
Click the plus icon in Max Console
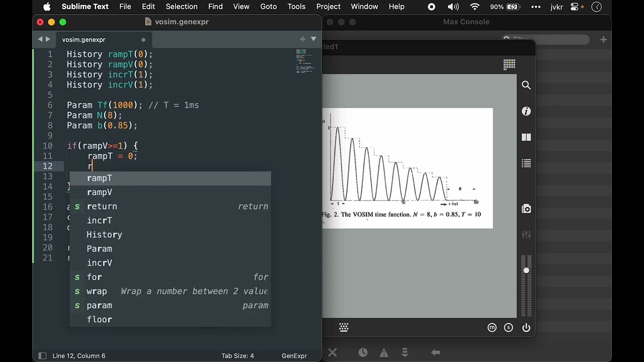[x=603, y=40]
